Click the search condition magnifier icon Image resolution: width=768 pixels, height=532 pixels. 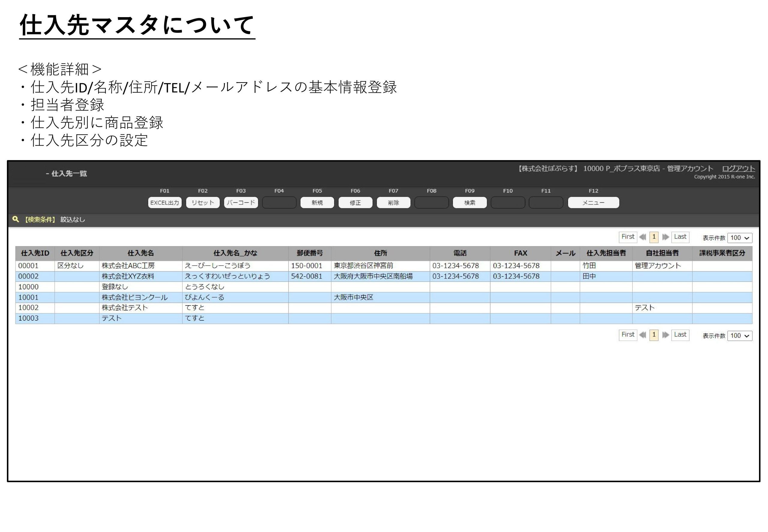[15, 219]
